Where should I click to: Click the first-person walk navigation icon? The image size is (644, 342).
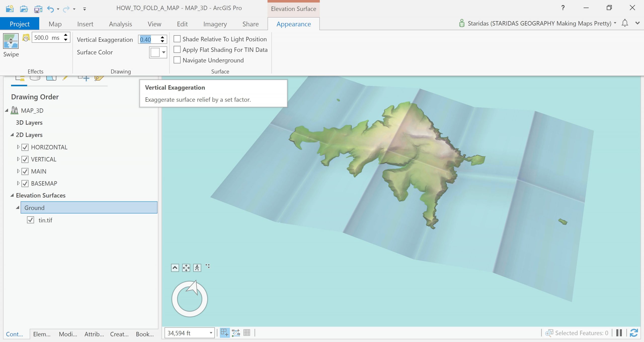(197, 268)
